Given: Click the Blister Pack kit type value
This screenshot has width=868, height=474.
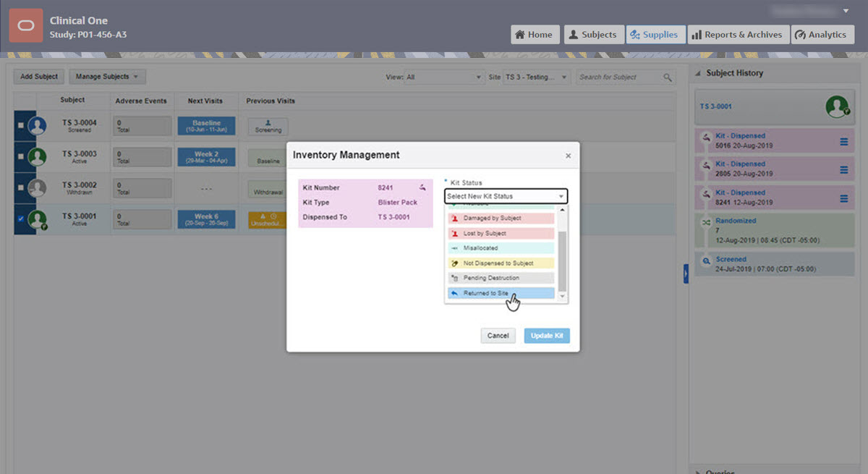Looking at the screenshot, I should pyautogui.click(x=397, y=203).
